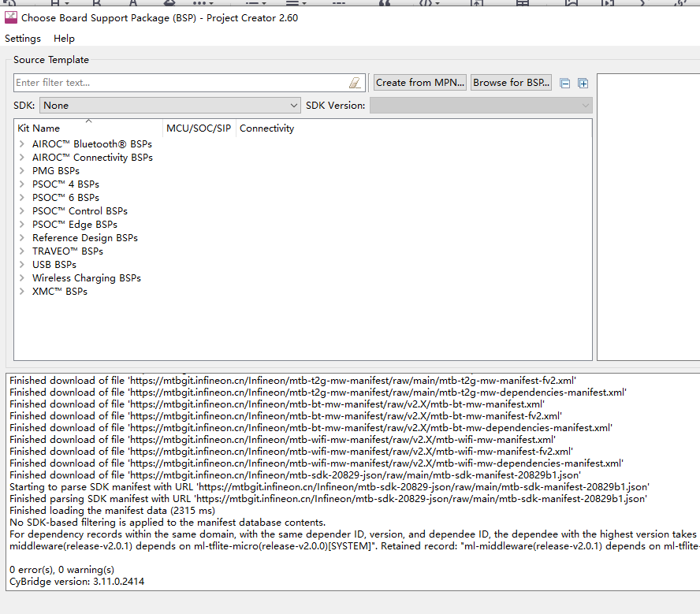Click the clear filter eraser icon
The width and height of the screenshot is (700, 614).
pyautogui.click(x=355, y=83)
